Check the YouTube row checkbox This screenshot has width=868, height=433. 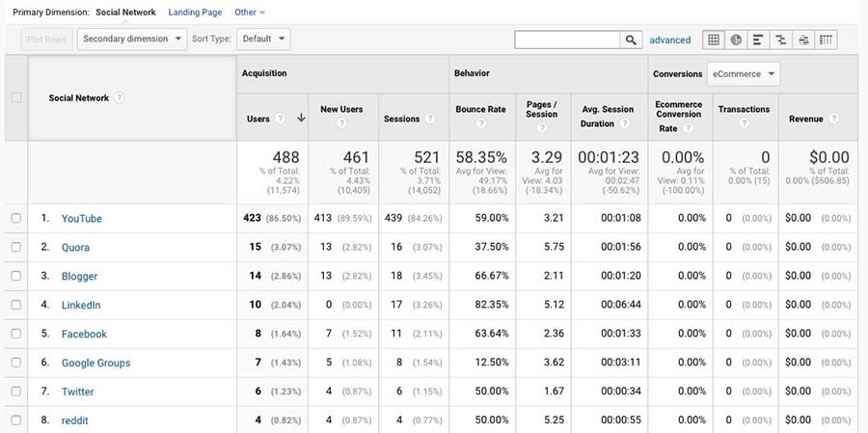coord(16,218)
